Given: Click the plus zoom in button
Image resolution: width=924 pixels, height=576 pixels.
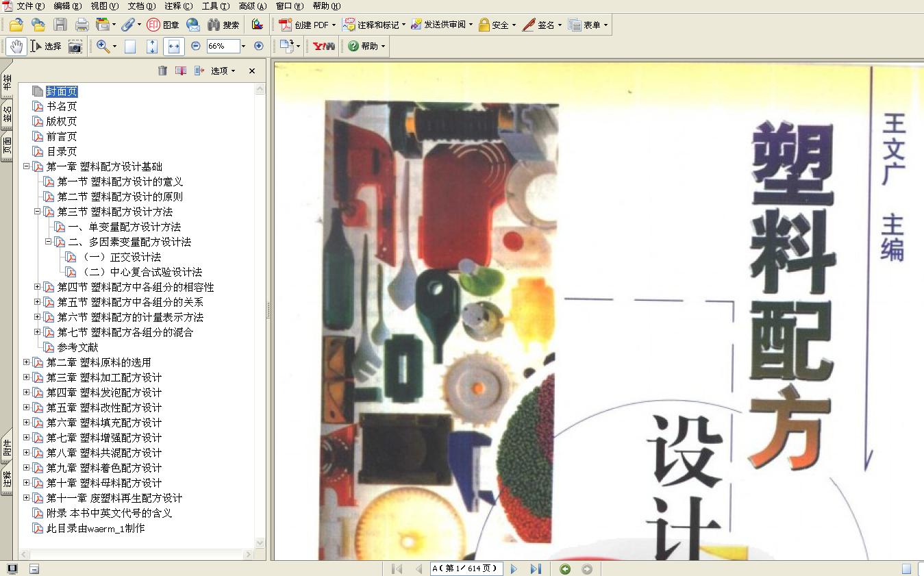Looking at the screenshot, I should click(258, 46).
